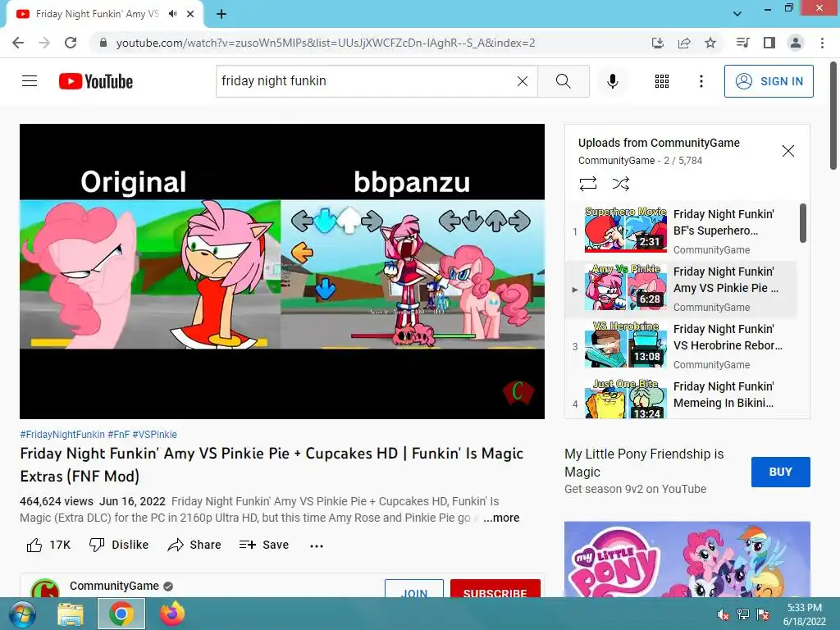
Task: Click the BUY button for My Little Pony
Action: (781, 472)
